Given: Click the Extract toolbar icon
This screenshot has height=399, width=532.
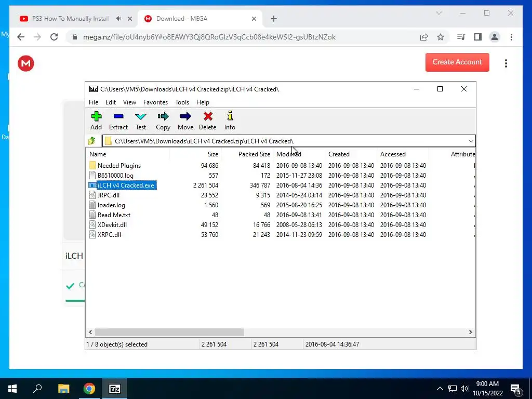Looking at the screenshot, I should [118, 121].
